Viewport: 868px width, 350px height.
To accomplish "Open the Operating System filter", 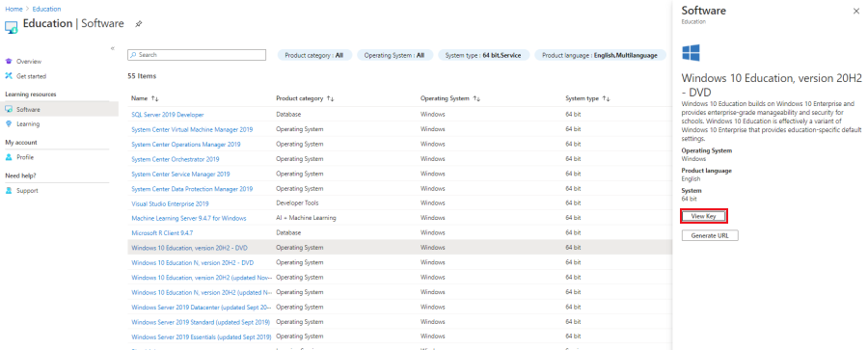I will pos(394,55).
